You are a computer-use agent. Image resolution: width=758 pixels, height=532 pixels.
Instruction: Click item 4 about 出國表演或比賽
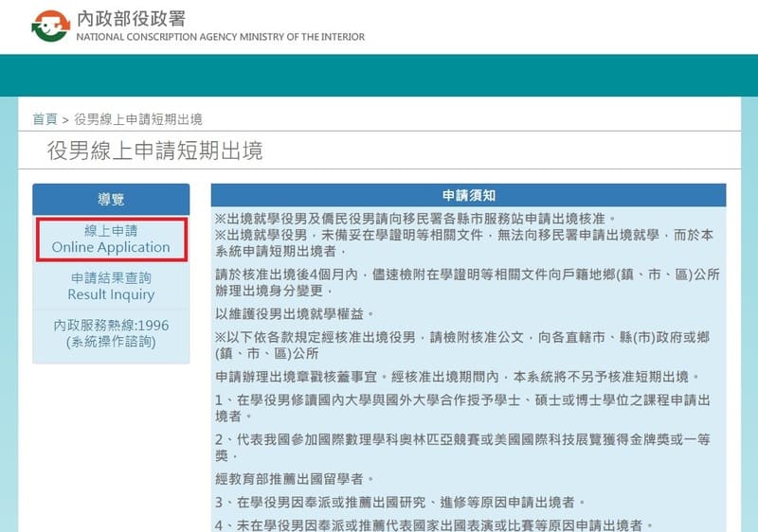pos(434,524)
